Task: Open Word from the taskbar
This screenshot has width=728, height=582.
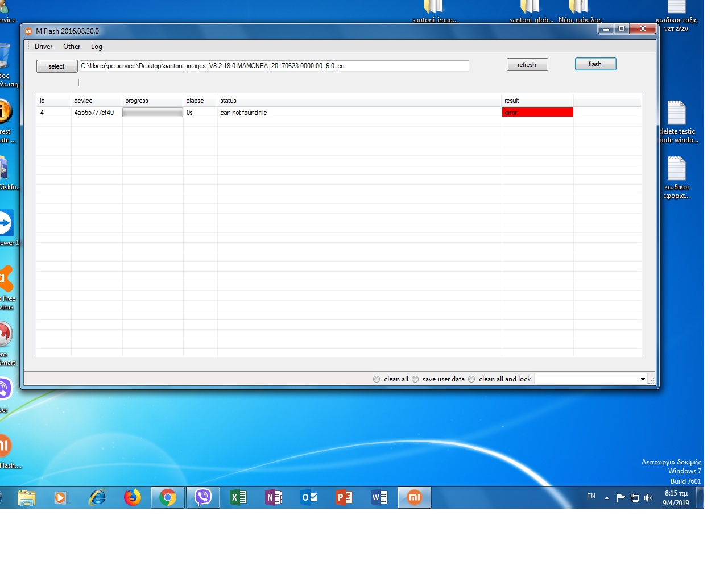Action: tap(379, 498)
